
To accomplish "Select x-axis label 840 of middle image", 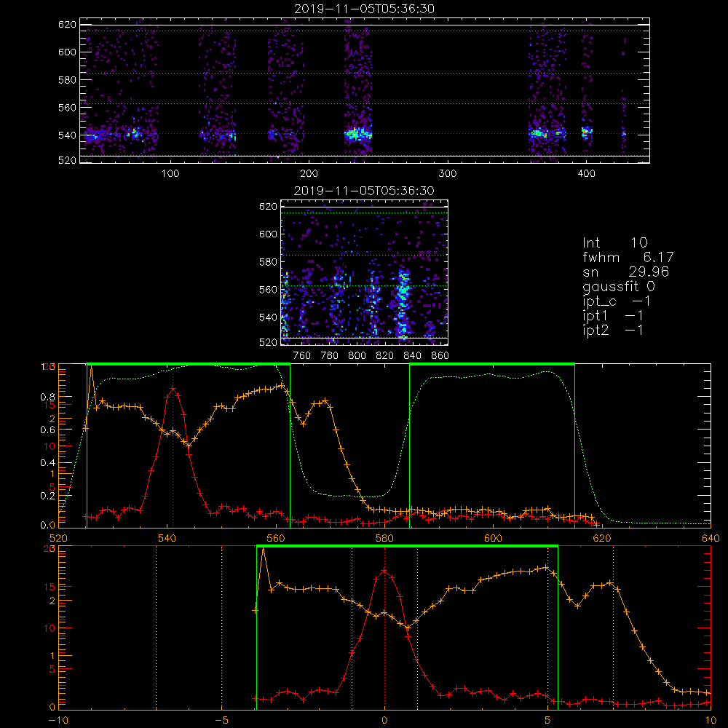I will (x=412, y=355).
